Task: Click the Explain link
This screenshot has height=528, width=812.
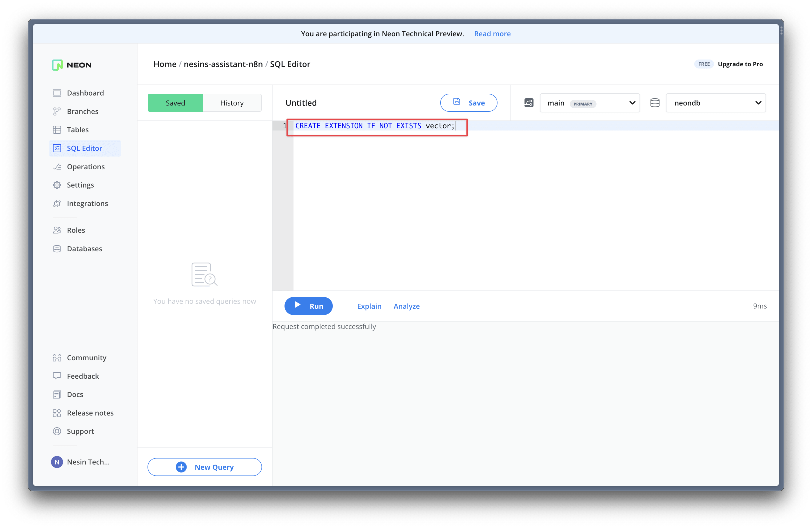Action: coord(369,306)
